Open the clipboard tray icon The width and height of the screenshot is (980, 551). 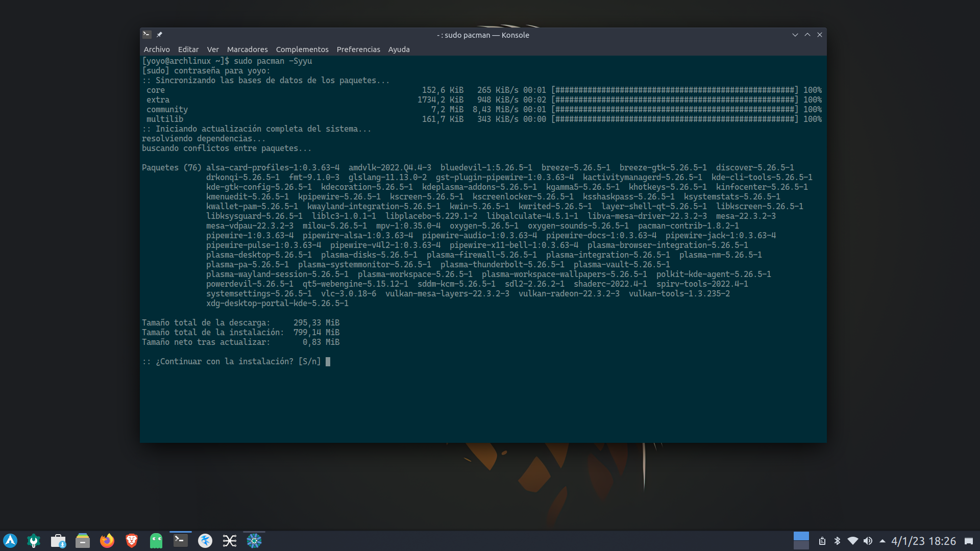(x=822, y=541)
